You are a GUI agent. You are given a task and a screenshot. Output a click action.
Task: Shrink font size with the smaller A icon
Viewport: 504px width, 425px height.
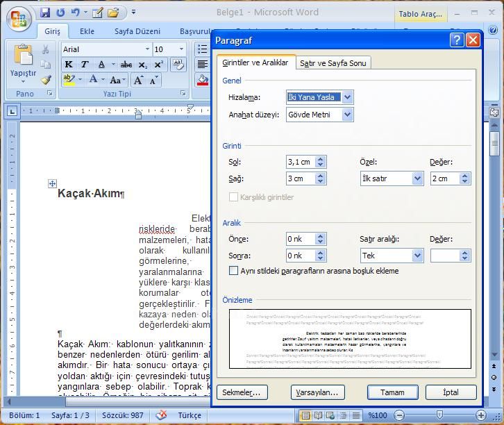pos(153,80)
